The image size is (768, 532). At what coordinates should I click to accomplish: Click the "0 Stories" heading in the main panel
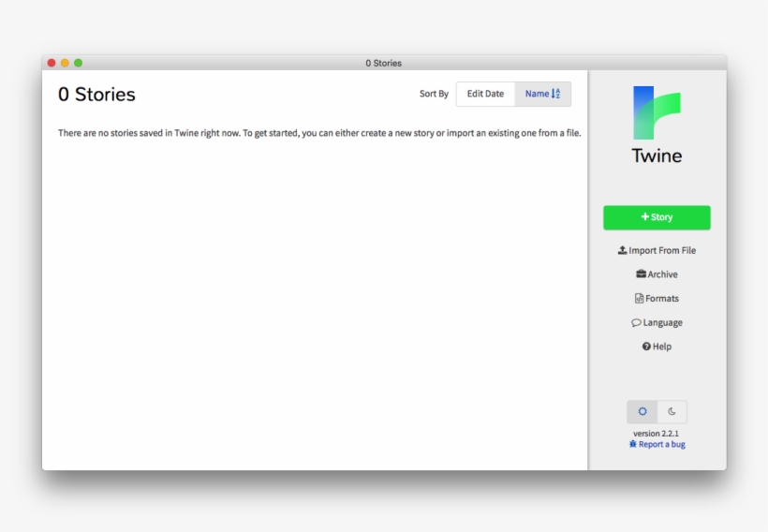[96, 95]
